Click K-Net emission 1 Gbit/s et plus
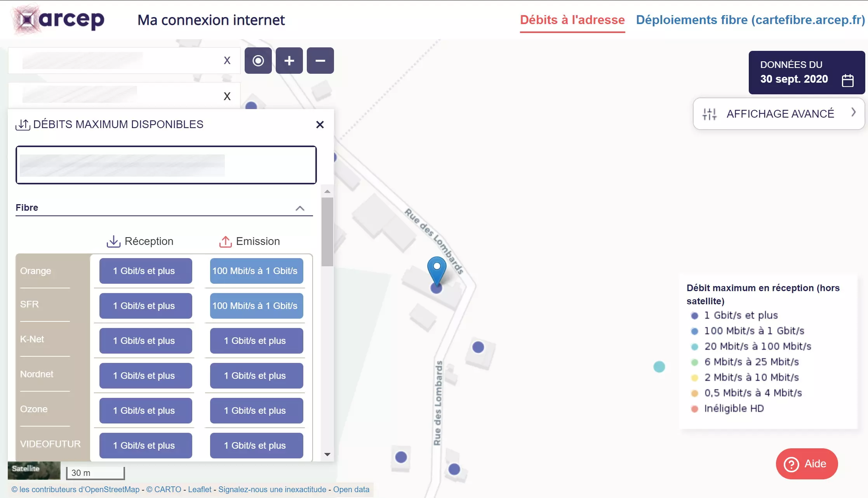Viewport: 868px width, 498px height. 257,341
